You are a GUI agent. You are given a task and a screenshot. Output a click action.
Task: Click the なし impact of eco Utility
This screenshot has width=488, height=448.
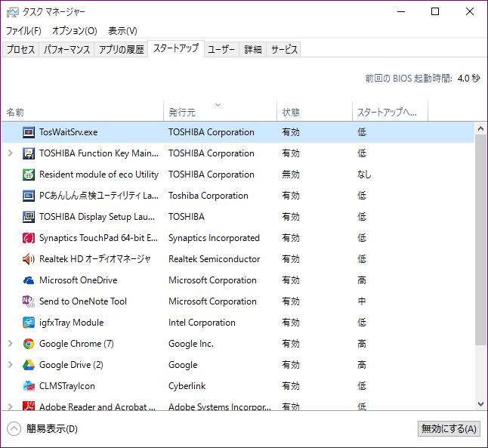pos(364,175)
